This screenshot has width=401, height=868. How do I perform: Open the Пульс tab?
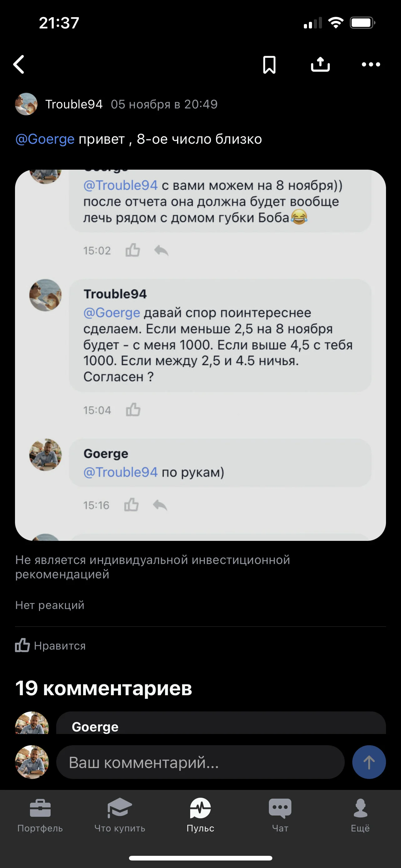click(x=200, y=816)
